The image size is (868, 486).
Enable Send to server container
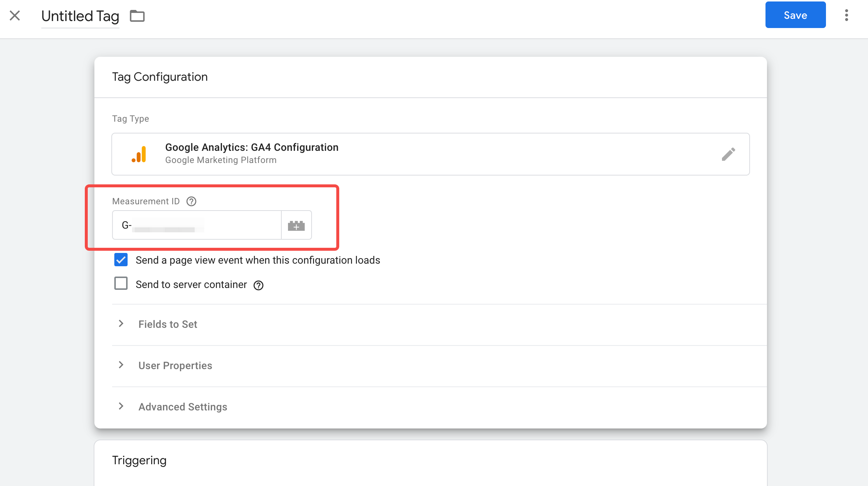pos(121,284)
